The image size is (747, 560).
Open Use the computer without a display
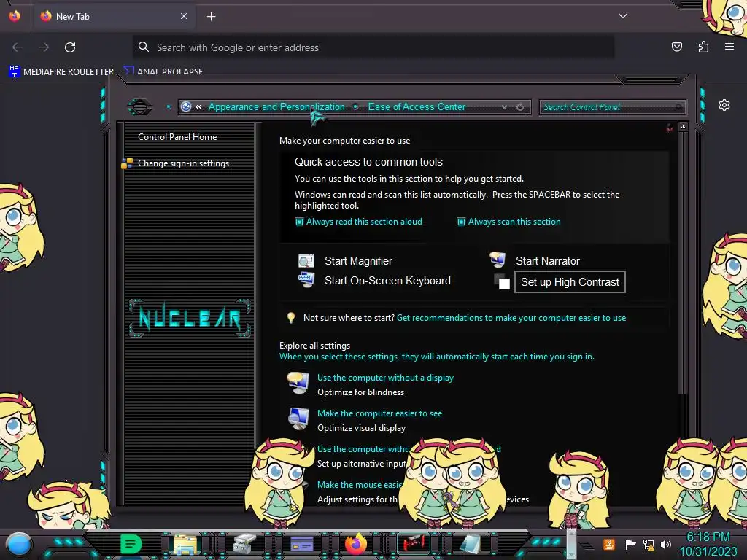point(385,378)
